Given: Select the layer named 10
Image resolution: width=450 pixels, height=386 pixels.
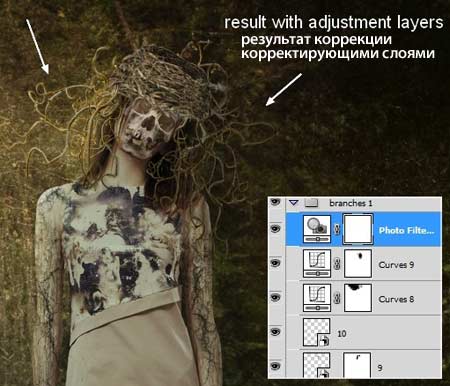Looking at the screenshot, I should click(342, 333).
